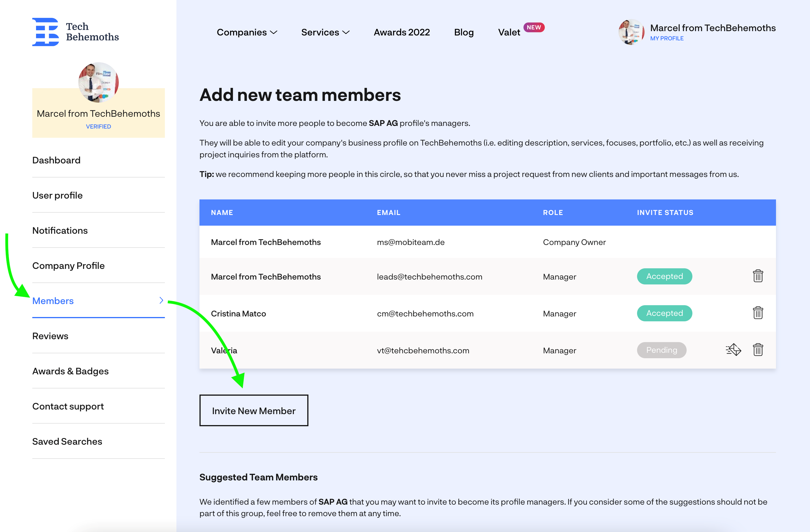Click the cm@techbehemoths.com email
Viewport: 810px width, 532px height.
pyautogui.click(x=425, y=313)
